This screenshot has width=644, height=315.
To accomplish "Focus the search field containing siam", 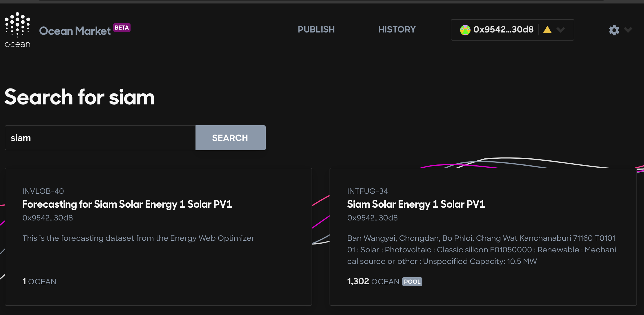I will coord(100,138).
